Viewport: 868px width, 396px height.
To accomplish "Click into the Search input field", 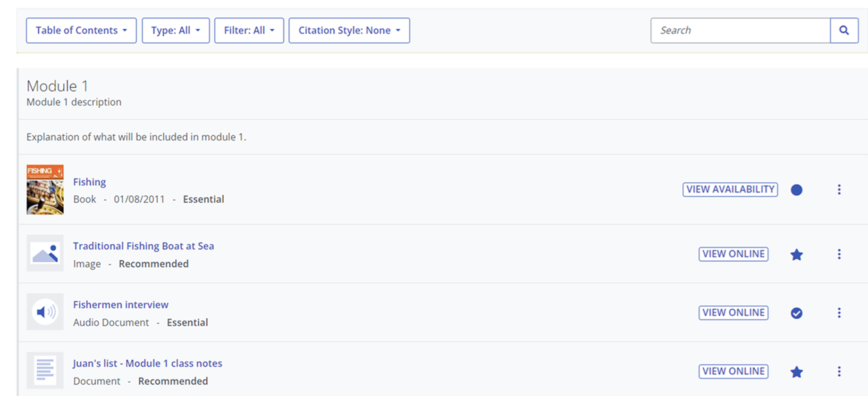I will [x=740, y=31].
